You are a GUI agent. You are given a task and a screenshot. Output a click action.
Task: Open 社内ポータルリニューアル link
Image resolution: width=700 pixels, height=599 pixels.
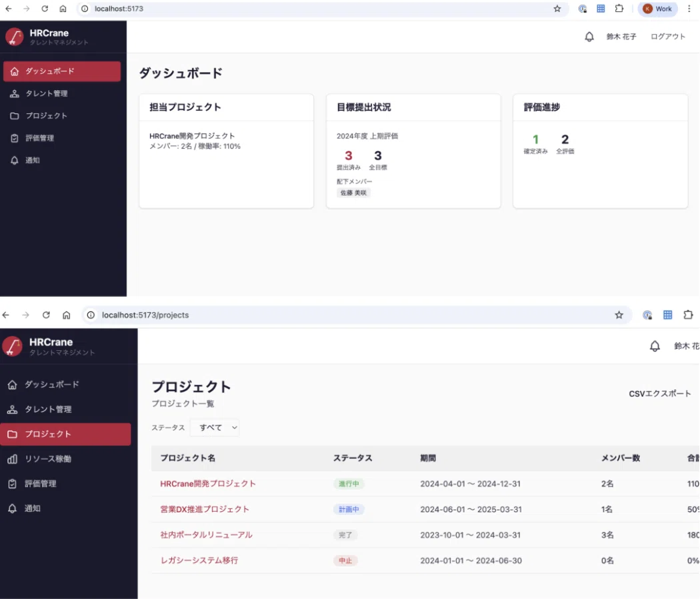[x=206, y=535]
